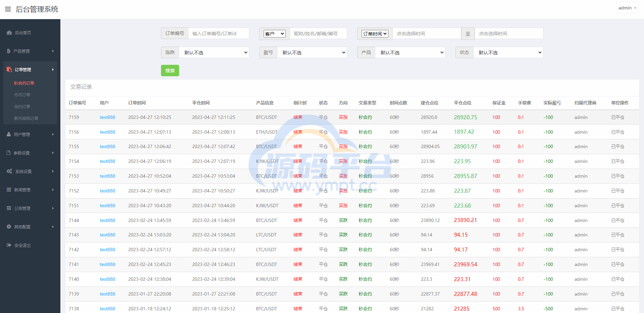
Task: Click the user icon beside 用户管理
Action: [x=9, y=134]
